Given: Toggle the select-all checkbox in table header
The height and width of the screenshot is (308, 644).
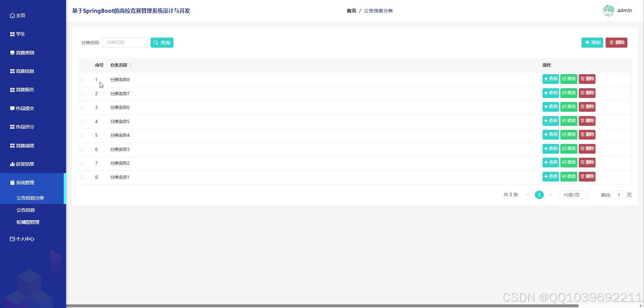Looking at the screenshot, I should [82, 65].
